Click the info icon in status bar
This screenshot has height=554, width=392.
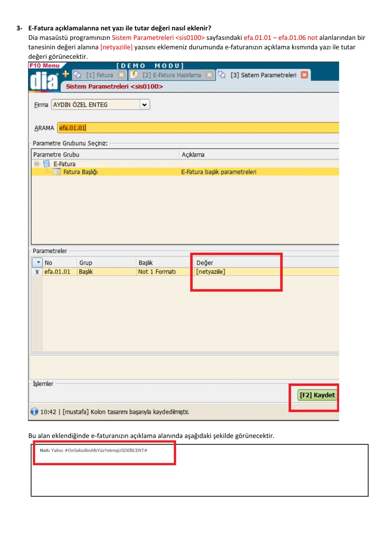click(34, 412)
